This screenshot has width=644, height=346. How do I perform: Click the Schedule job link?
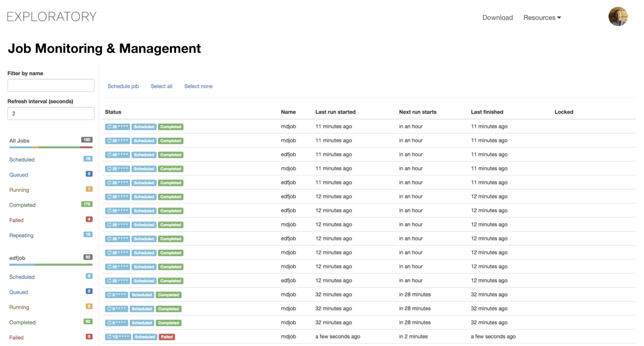[123, 86]
